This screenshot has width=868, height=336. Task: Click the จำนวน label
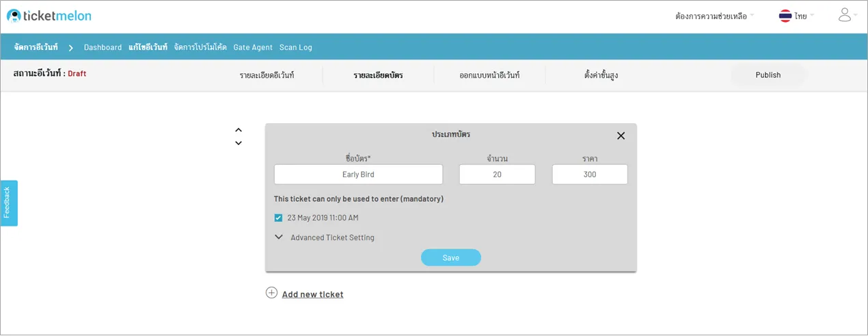pyautogui.click(x=497, y=158)
